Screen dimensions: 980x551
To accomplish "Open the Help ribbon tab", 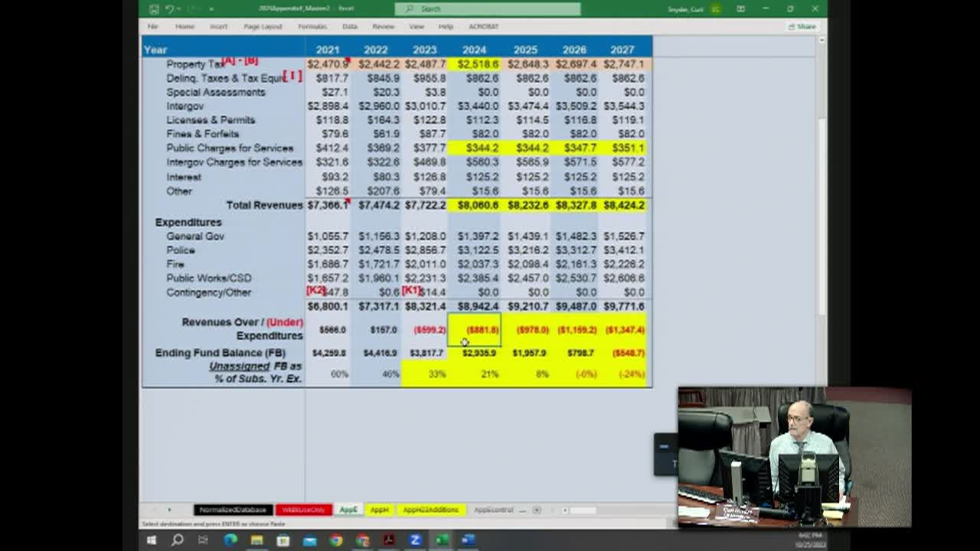I will pyautogui.click(x=446, y=26).
